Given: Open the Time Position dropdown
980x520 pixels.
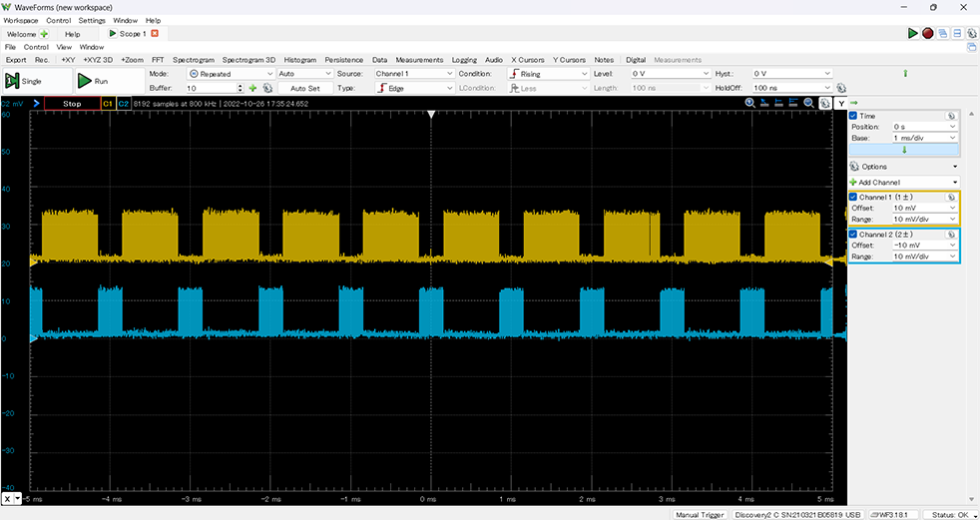Looking at the screenshot, I should pyautogui.click(x=925, y=126).
